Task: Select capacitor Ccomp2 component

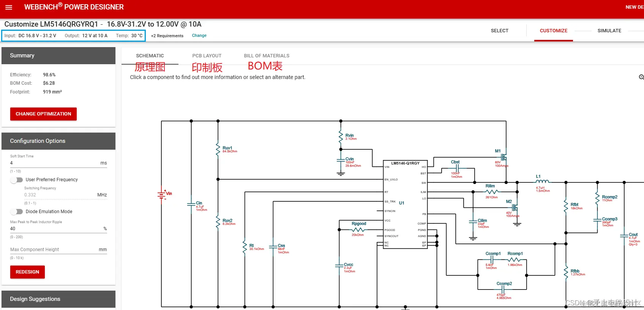Action: click(x=504, y=290)
